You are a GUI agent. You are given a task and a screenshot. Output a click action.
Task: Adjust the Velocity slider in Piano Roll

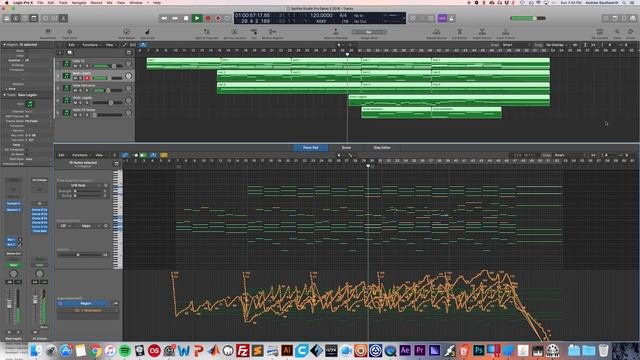point(80,255)
